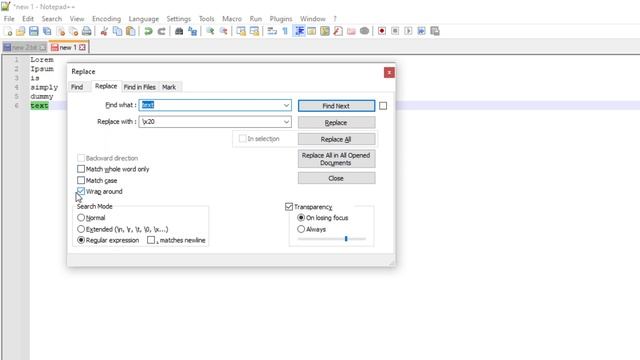This screenshot has height=360, width=640.
Task: Click the Save All toolbar icon
Action: (47, 31)
